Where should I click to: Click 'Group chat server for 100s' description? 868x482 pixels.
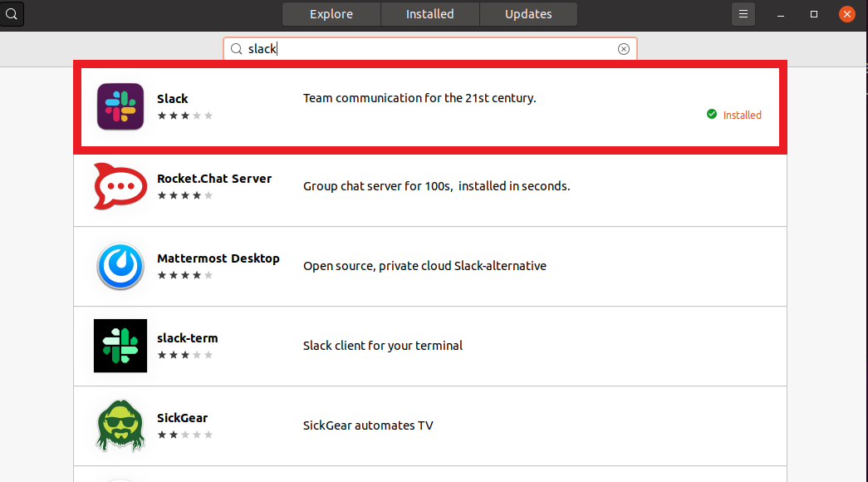pyautogui.click(x=437, y=186)
